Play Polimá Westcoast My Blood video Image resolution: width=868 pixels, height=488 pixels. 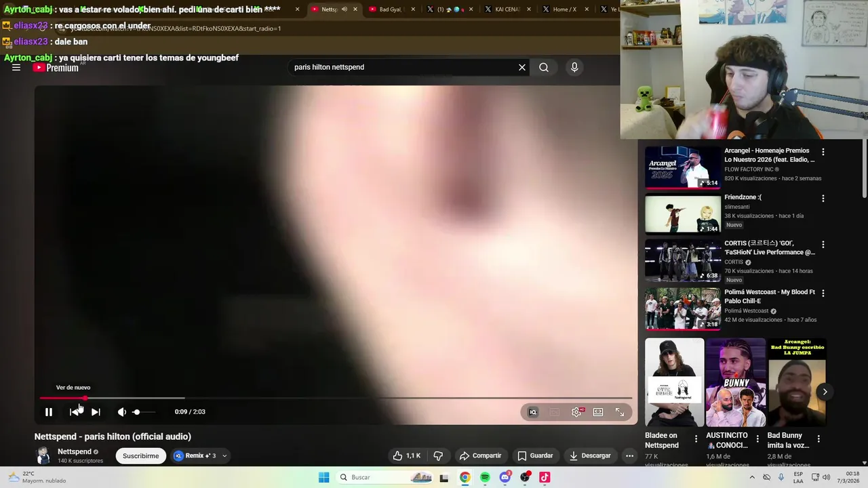click(x=682, y=309)
